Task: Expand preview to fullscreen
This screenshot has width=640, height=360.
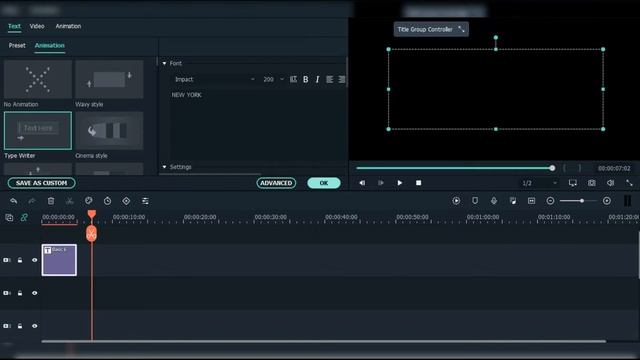Action: 629,183
